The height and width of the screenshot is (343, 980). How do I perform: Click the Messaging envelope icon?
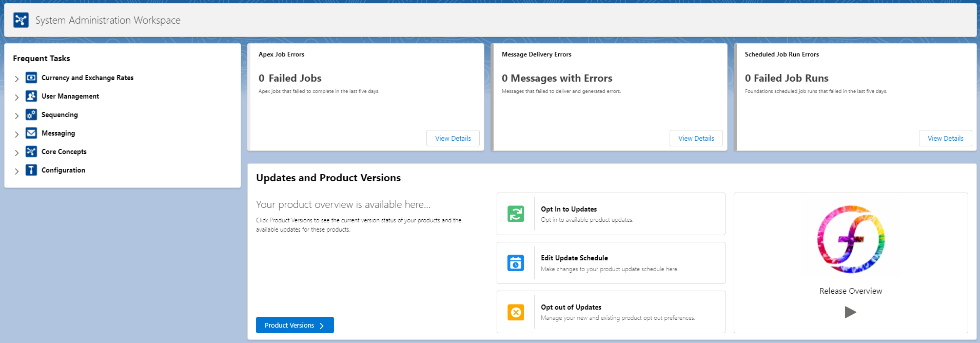pyautogui.click(x=31, y=133)
